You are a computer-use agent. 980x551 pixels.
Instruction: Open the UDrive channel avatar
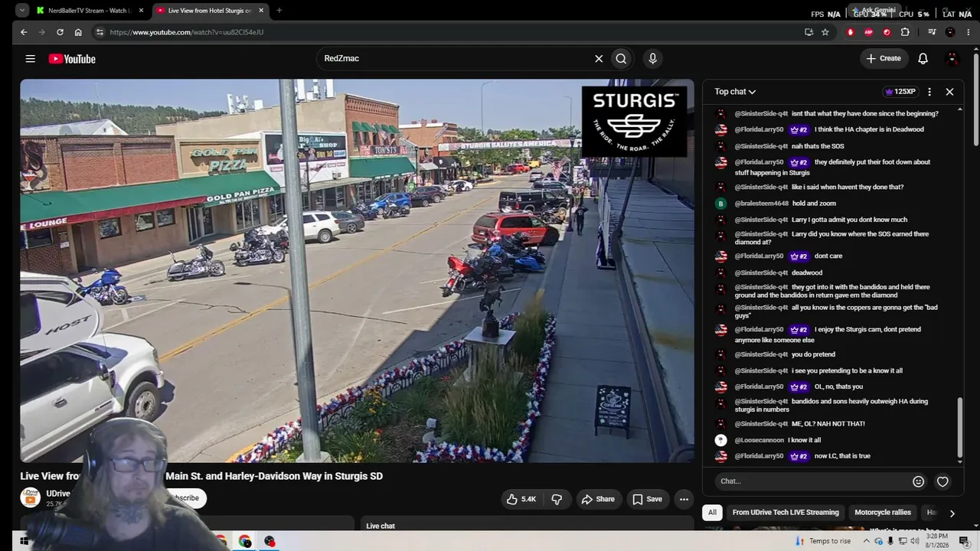(x=30, y=497)
